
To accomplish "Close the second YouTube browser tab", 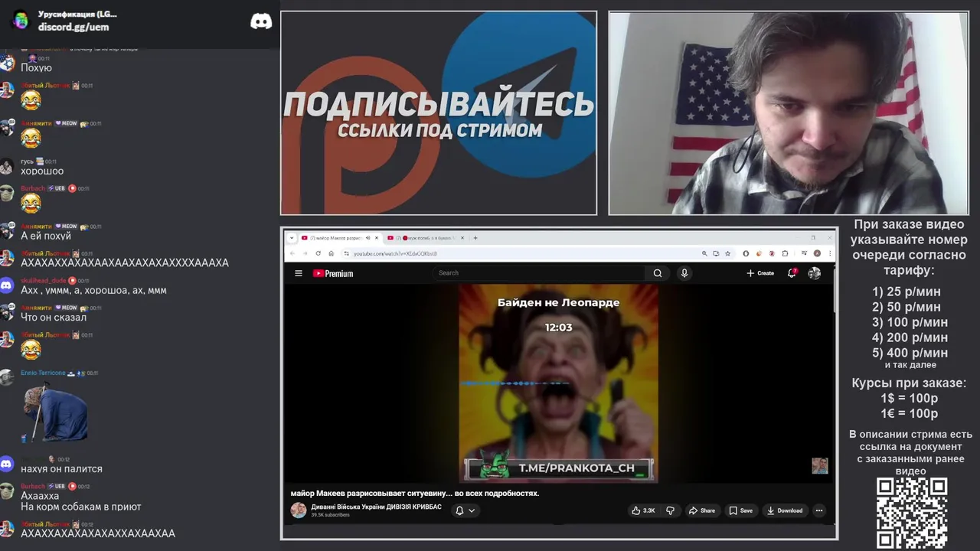I will coord(462,238).
